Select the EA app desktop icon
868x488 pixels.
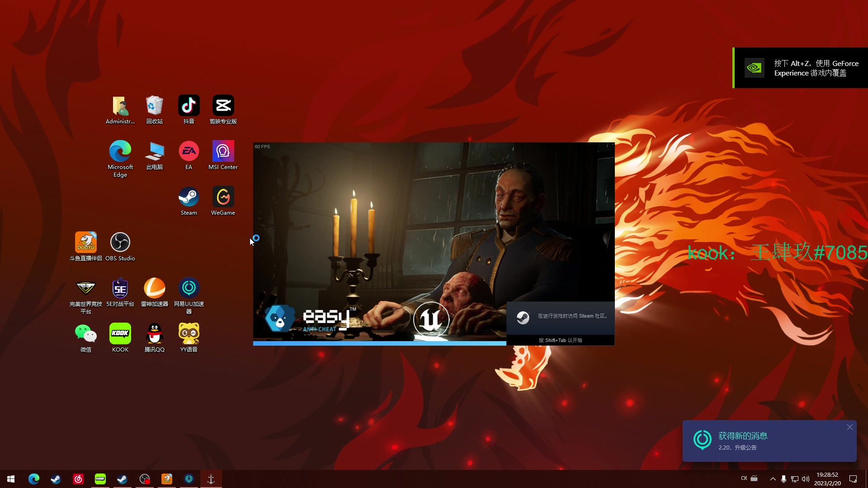[x=189, y=155]
